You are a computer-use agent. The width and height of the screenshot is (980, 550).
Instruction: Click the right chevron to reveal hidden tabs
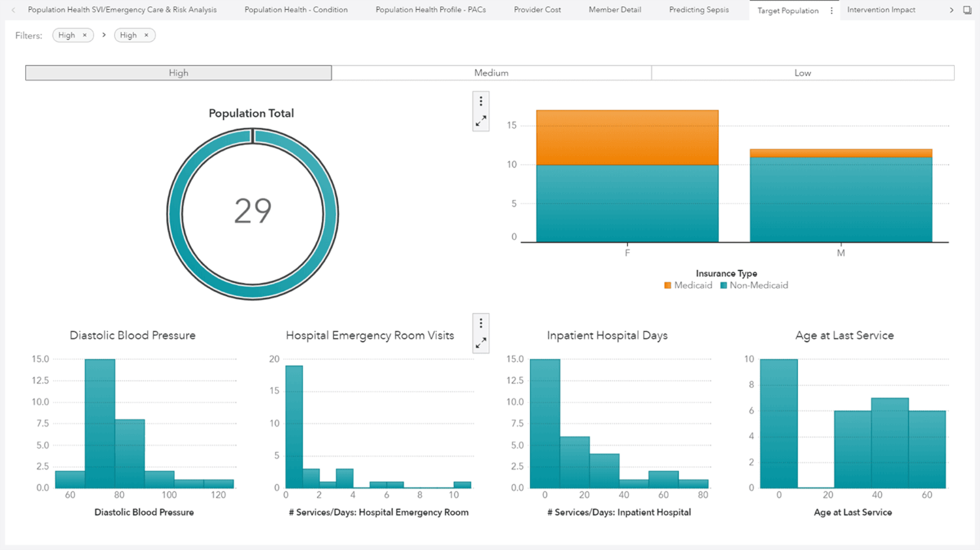tap(952, 10)
